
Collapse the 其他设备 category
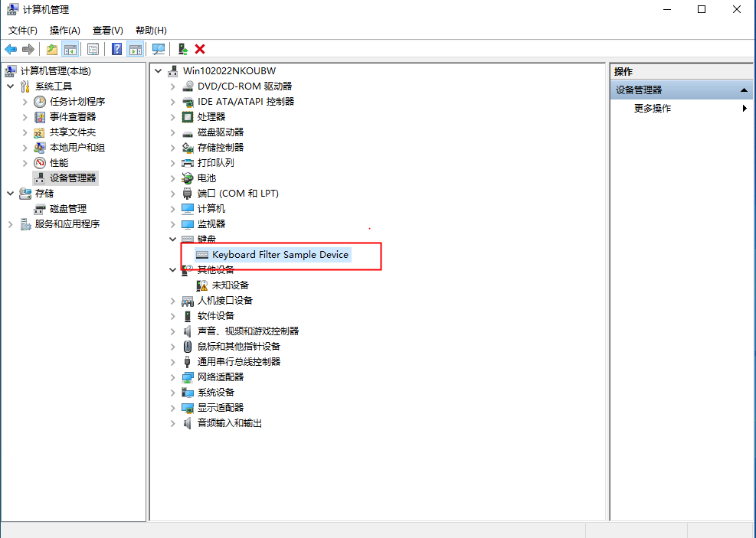coord(172,270)
